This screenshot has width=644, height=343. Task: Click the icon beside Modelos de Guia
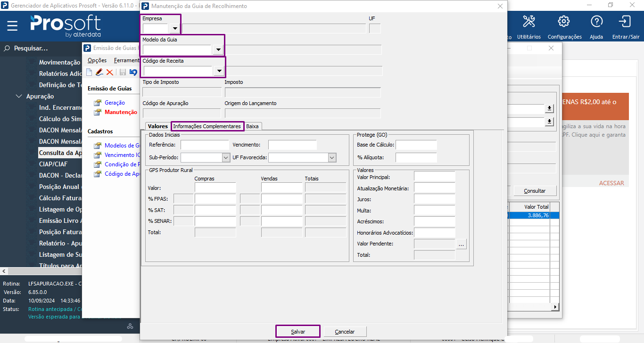pyautogui.click(x=98, y=146)
